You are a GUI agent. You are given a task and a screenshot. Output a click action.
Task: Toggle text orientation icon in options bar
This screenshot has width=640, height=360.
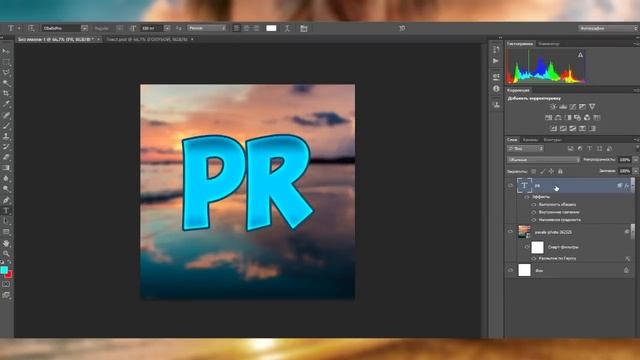[31, 28]
